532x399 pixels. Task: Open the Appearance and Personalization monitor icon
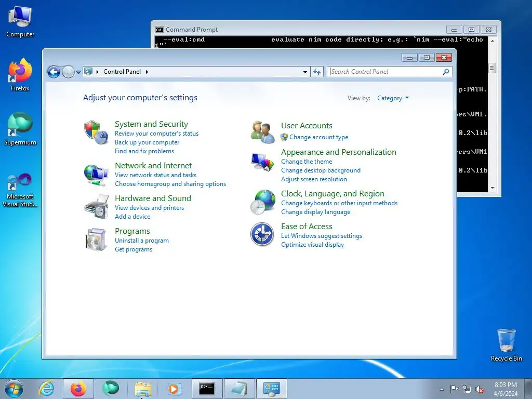tap(262, 162)
